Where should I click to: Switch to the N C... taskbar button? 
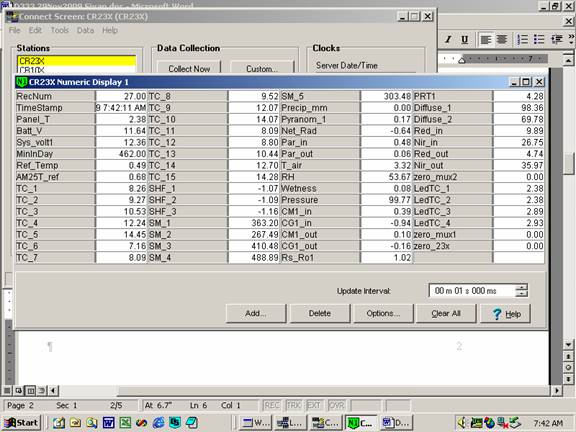pyautogui.click(x=360, y=423)
